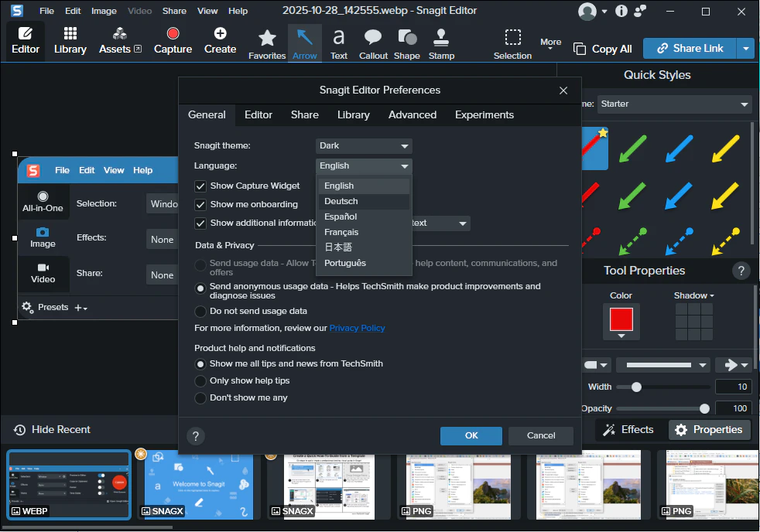
Task: Select the Shape tool
Action: point(406,43)
